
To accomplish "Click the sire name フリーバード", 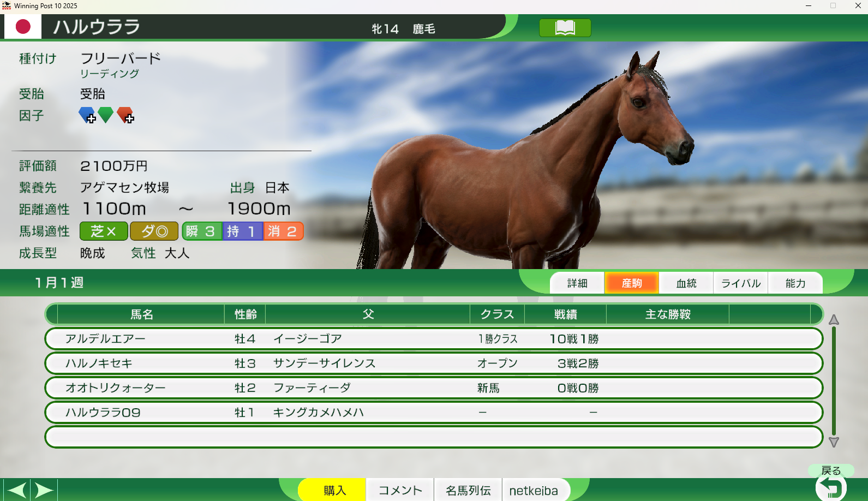I will [x=121, y=58].
